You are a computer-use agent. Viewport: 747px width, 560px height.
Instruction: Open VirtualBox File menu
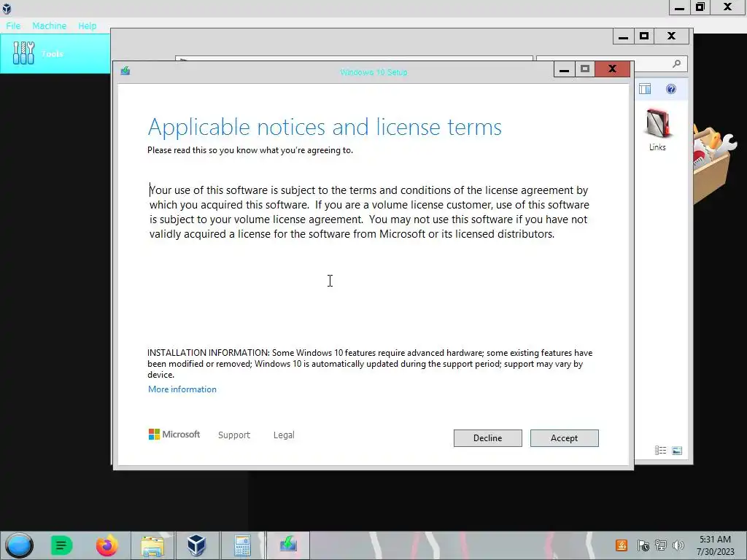point(13,26)
